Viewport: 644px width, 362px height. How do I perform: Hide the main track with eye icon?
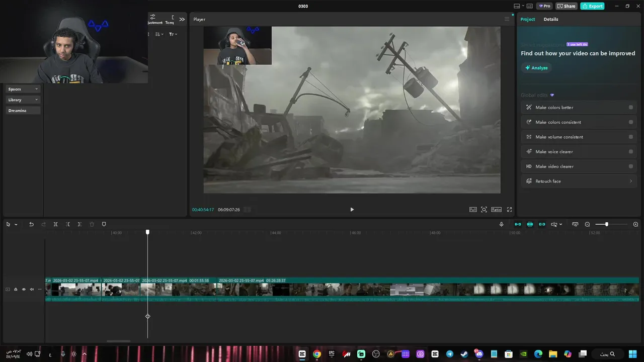(24, 289)
